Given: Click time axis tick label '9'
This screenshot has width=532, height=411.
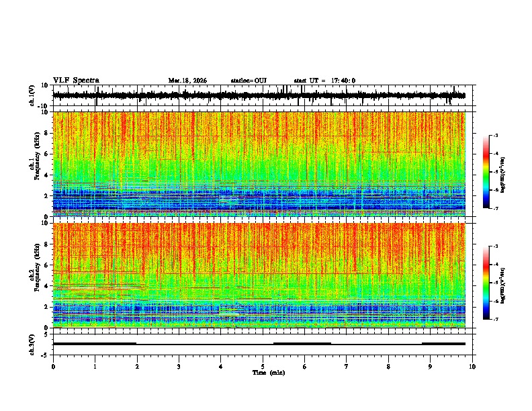Looking at the screenshot, I should click(430, 367).
